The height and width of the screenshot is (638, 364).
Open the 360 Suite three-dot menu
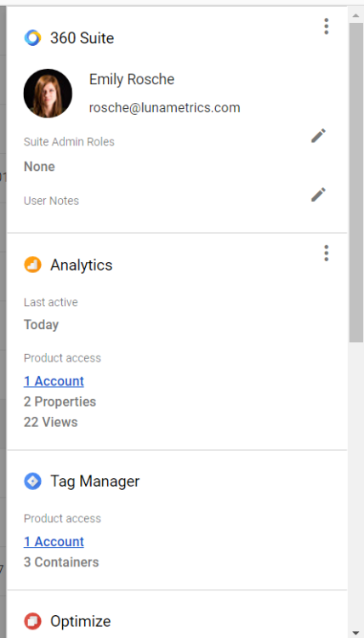tap(326, 26)
